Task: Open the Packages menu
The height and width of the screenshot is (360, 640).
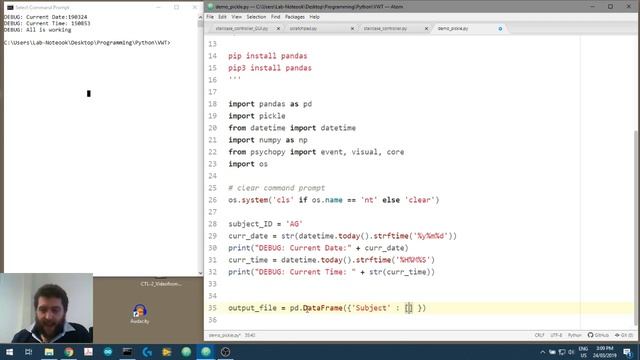Action: pyautogui.click(x=295, y=17)
